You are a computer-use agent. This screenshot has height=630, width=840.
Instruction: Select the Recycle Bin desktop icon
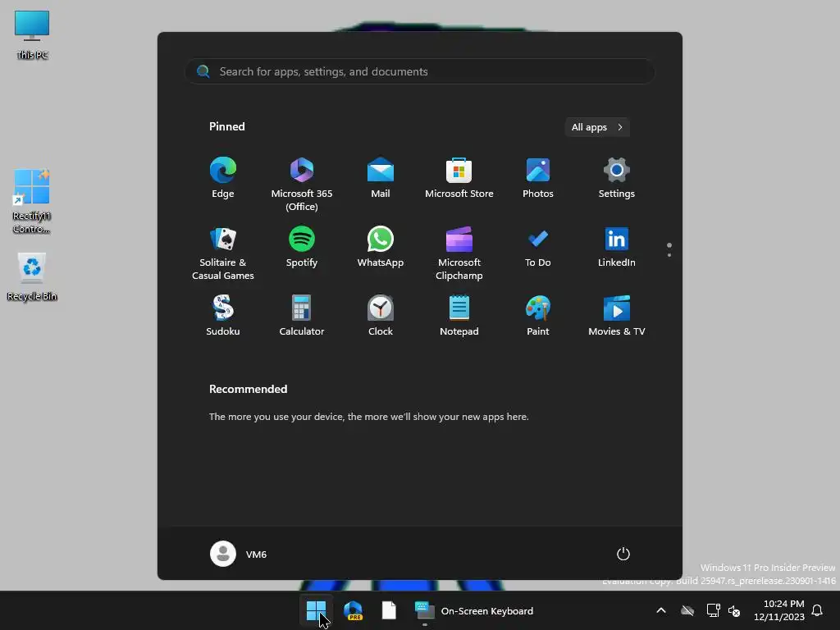(32, 277)
